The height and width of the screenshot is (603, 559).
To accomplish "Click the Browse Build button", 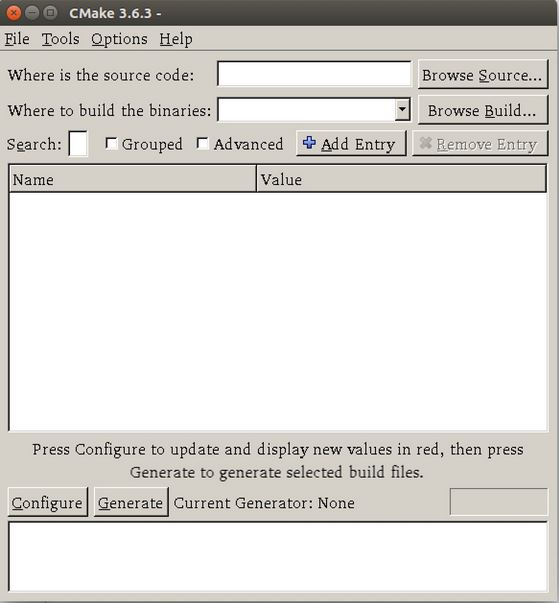I will (482, 110).
